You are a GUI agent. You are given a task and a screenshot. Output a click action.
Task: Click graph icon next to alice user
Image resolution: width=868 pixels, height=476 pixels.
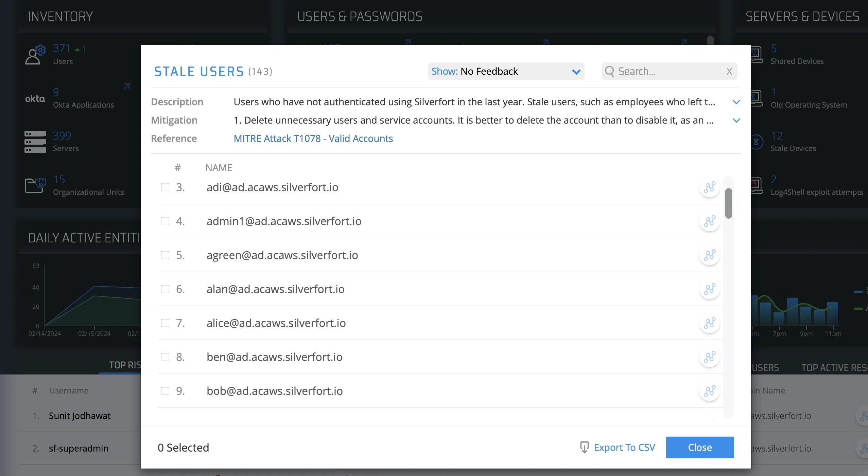coord(710,323)
